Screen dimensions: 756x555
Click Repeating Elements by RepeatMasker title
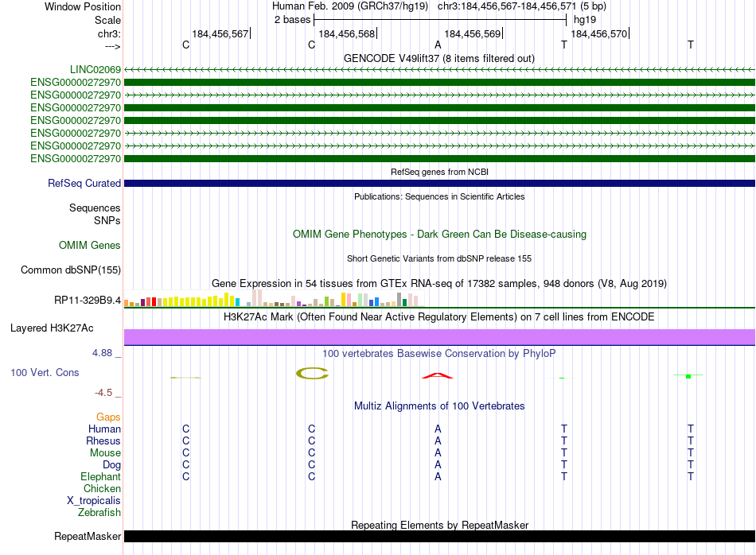[x=440, y=525]
